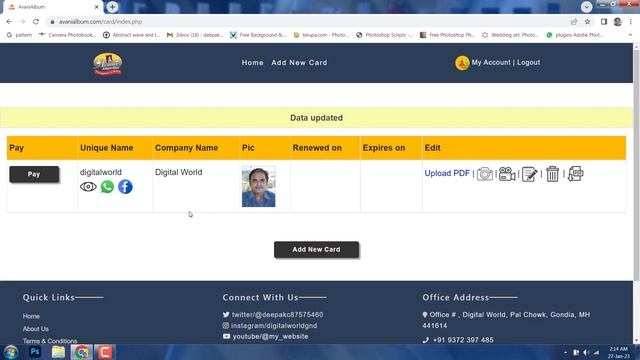Open the My Account link
640x360 pixels.
pyautogui.click(x=491, y=62)
